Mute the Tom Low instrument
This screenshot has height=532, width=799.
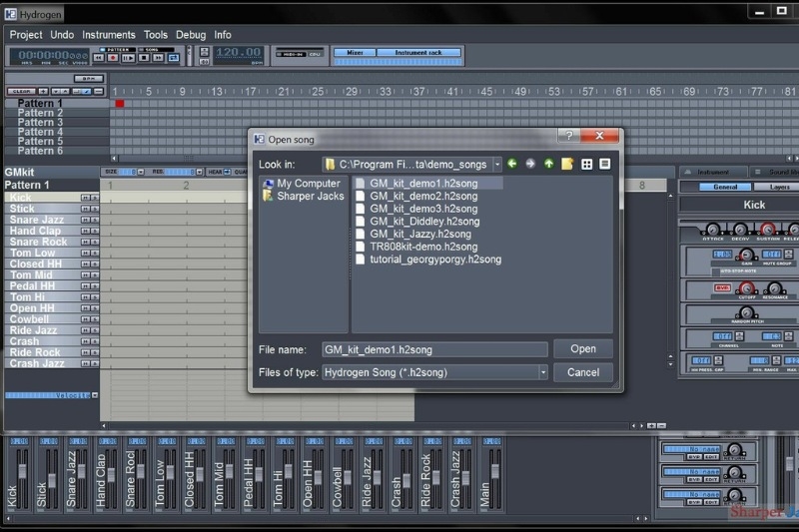click(85, 253)
